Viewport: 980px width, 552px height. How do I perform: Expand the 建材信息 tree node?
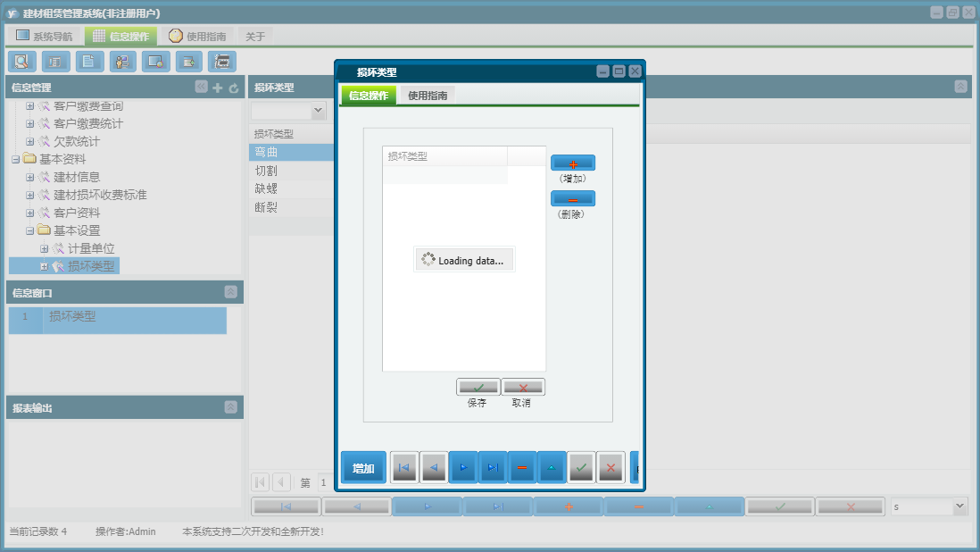29,177
